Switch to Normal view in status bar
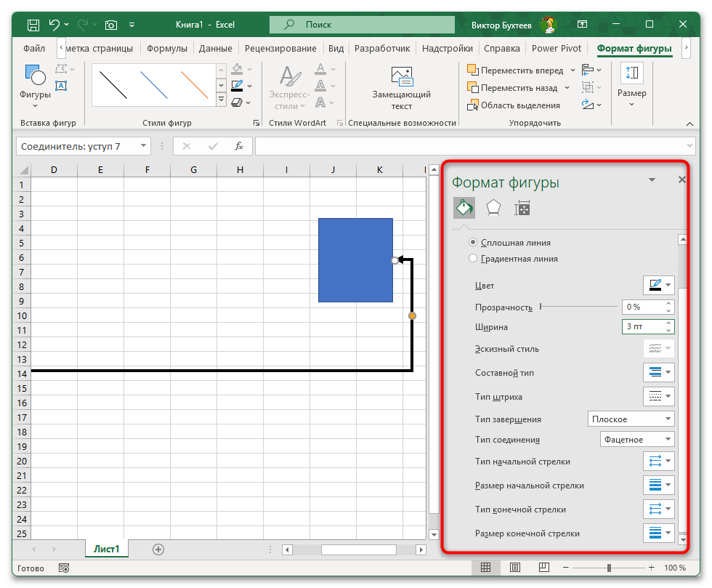 [x=485, y=568]
